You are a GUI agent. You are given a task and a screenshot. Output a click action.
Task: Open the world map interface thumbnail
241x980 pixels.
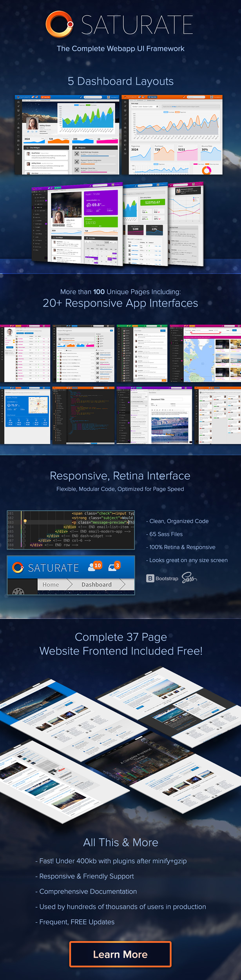point(205,353)
